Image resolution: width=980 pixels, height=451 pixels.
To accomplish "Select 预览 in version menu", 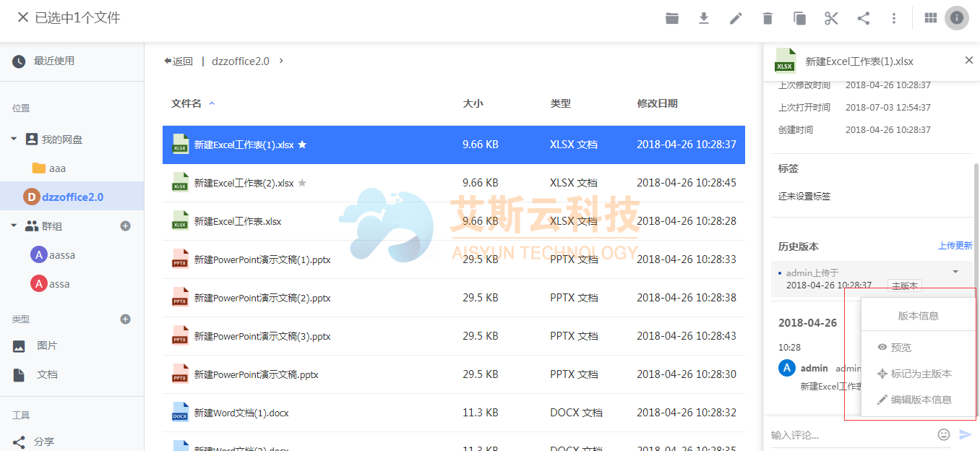I will click(901, 348).
